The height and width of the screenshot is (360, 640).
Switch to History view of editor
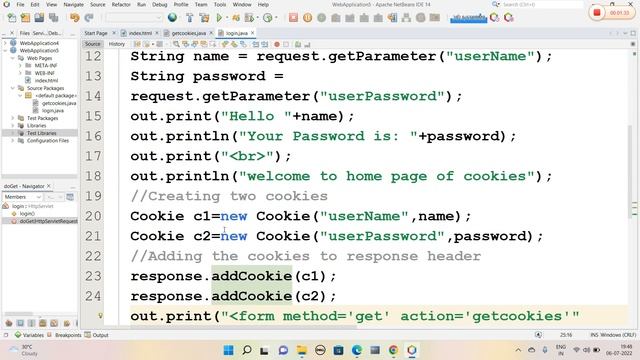tap(117, 44)
